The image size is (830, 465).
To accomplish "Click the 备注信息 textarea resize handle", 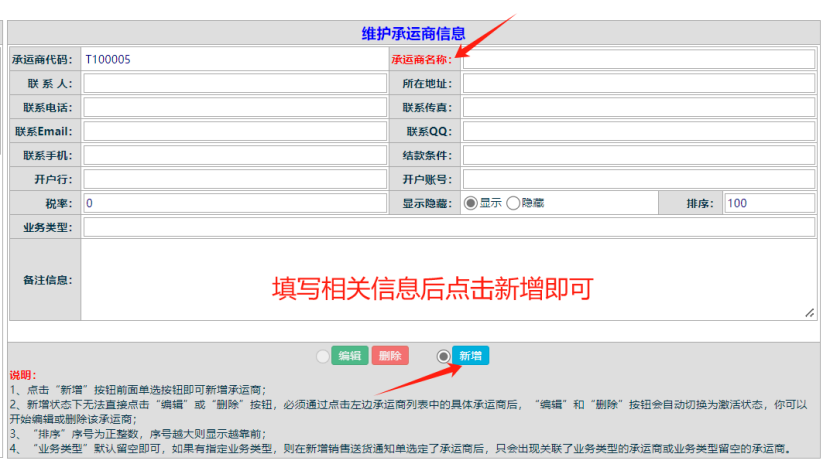I will pos(809,314).
